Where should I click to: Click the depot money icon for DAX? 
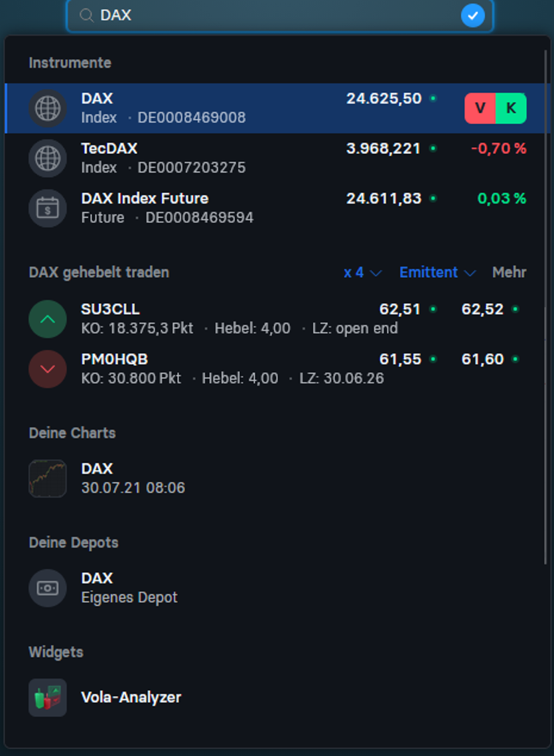click(x=48, y=588)
